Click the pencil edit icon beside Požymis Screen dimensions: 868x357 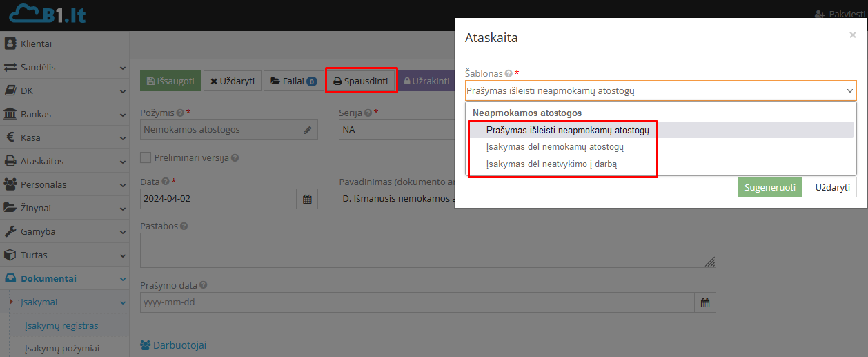pyautogui.click(x=308, y=129)
